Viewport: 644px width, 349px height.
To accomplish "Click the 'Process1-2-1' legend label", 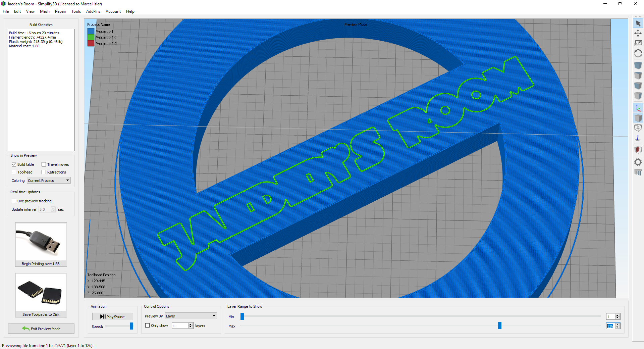I will 106,38.
